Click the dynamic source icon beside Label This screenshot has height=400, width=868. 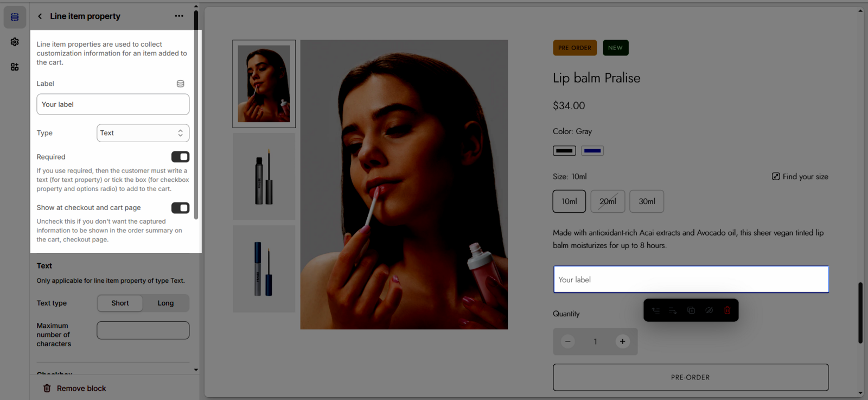pos(180,84)
